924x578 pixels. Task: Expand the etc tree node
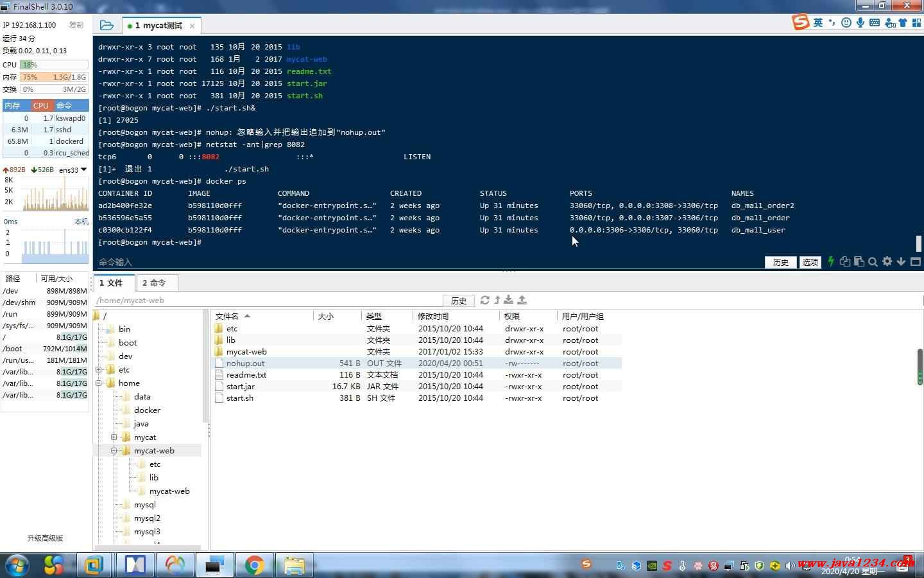tap(99, 370)
